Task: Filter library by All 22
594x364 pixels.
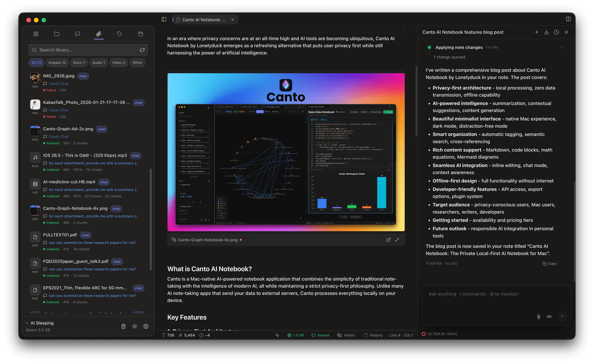Action: (x=36, y=63)
